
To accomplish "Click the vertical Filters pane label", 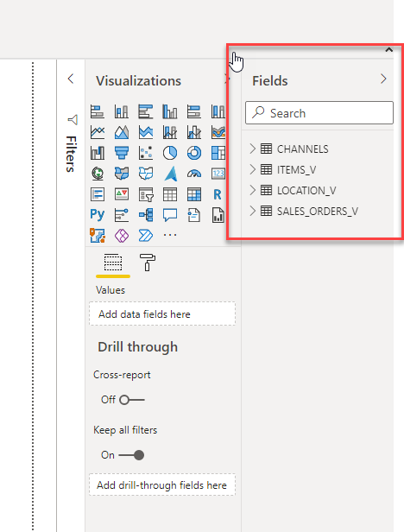I will click(72, 155).
